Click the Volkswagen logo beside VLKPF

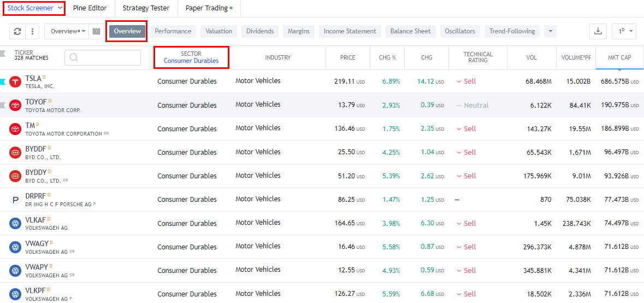click(x=15, y=295)
